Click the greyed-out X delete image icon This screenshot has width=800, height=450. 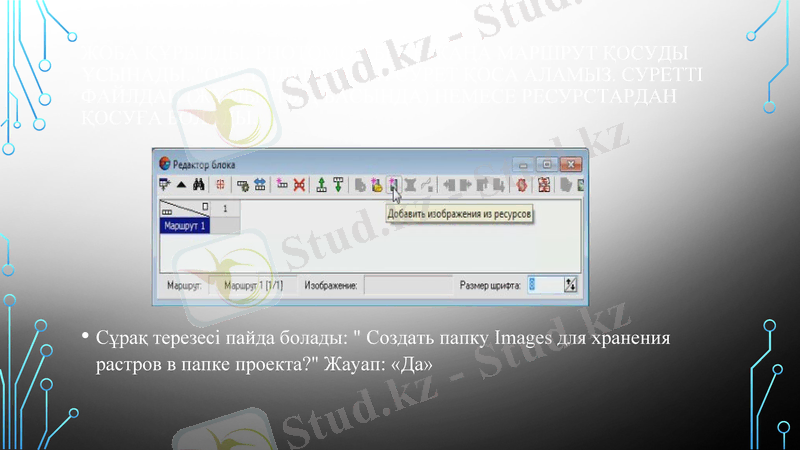[x=410, y=185]
